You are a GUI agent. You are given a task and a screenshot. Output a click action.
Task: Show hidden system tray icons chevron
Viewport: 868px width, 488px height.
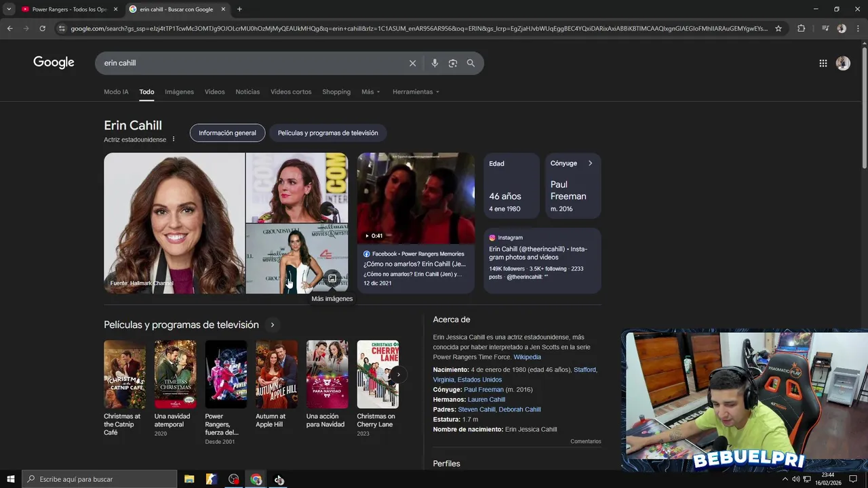click(x=785, y=479)
